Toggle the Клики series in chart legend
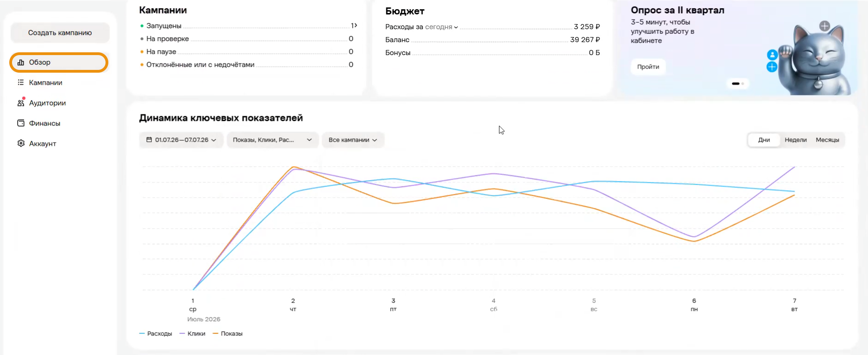The width and height of the screenshot is (868, 355). (x=192, y=334)
